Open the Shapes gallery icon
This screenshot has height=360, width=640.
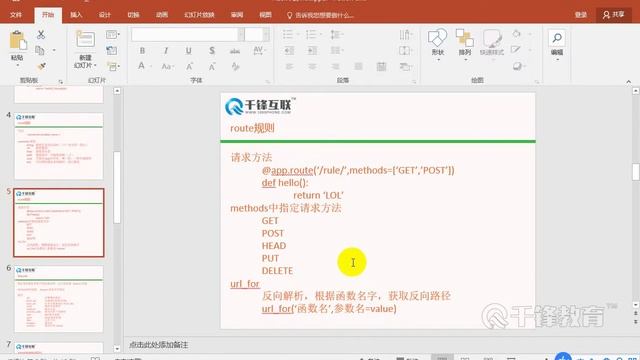coord(438,38)
